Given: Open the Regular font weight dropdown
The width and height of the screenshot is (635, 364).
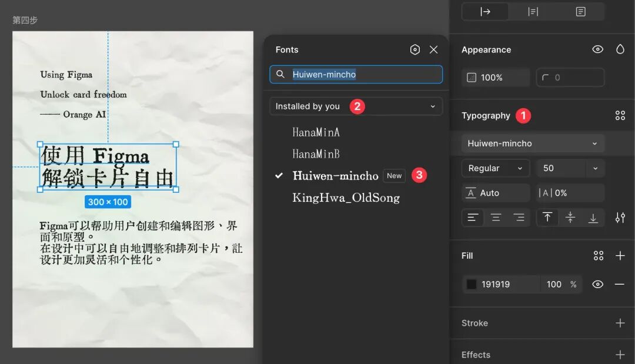Looking at the screenshot, I should coord(496,168).
